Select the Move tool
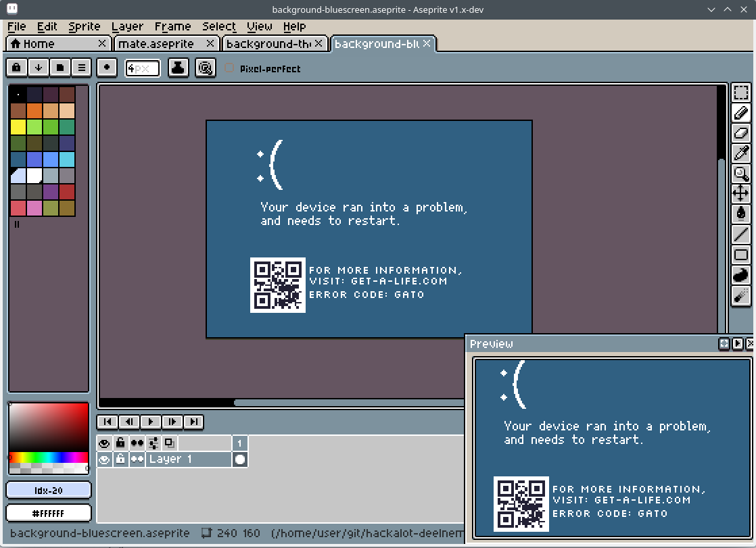 point(741,194)
